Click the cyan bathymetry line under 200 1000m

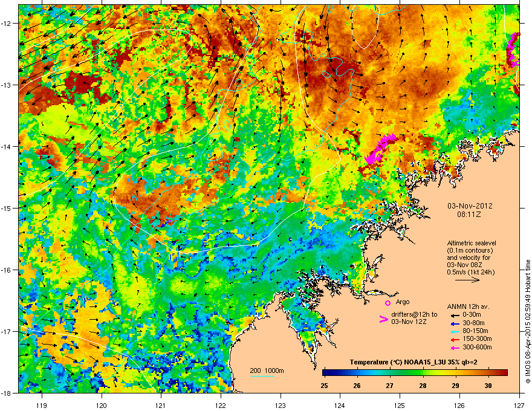click(x=262, y=377)
